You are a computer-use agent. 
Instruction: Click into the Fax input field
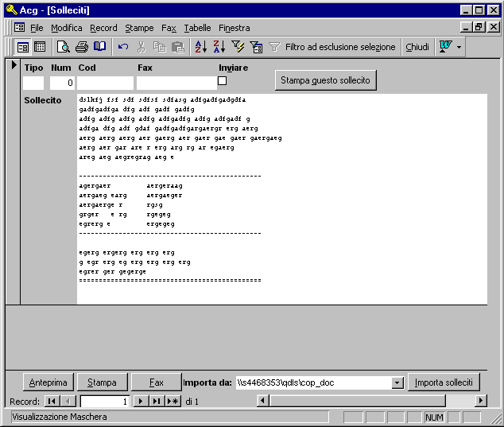pos(176,83)
